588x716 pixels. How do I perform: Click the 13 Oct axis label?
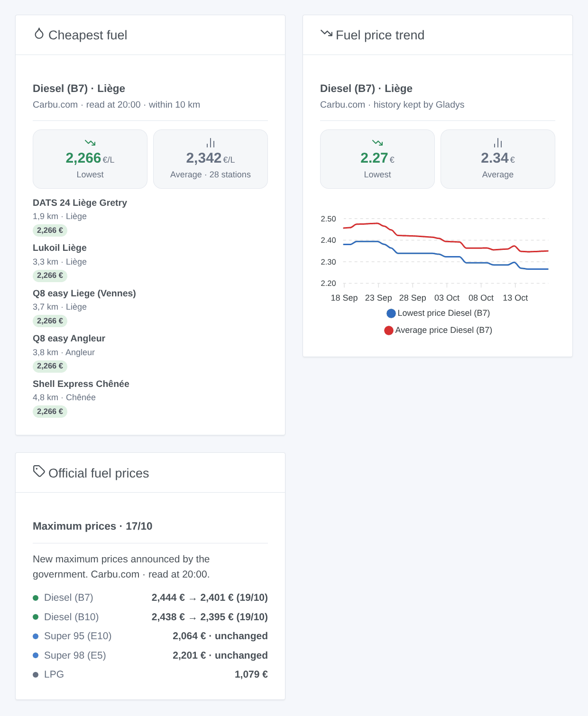(515, 298)
